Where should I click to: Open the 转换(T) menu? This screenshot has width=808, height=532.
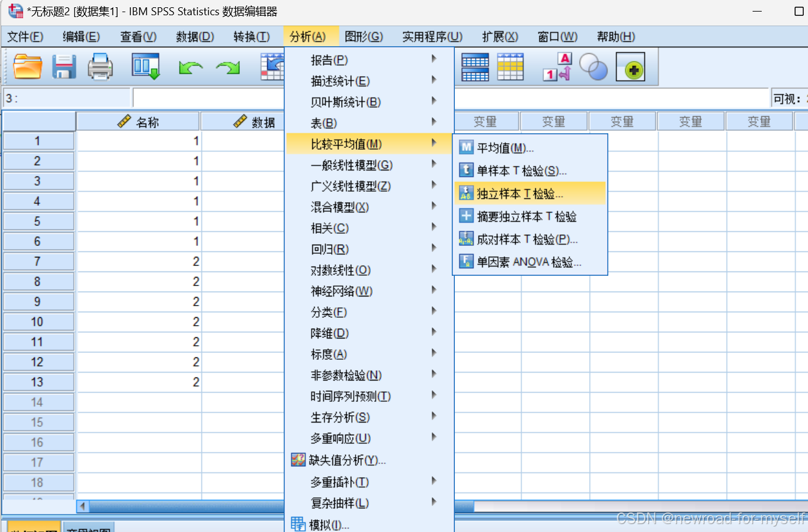251,37
